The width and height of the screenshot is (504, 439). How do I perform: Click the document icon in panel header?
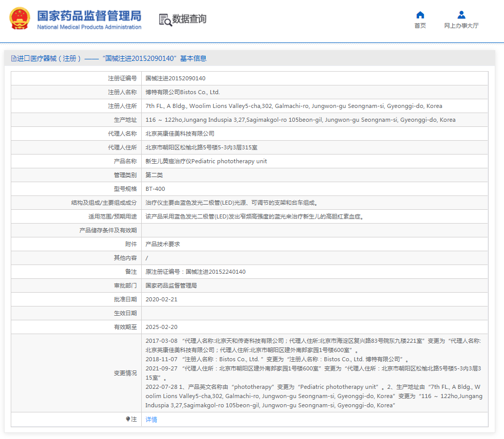click(x=14, y=59)
